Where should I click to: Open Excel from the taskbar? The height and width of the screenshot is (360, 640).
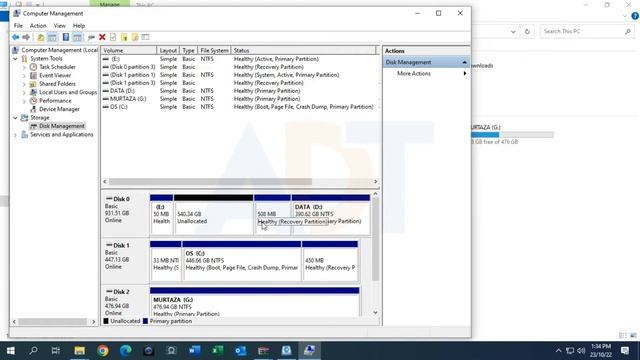tap(217, 351)
